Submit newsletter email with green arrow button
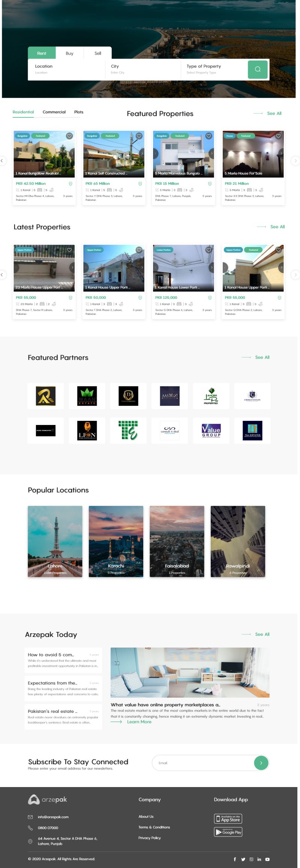The image size is (300, 868). (261, 763)
